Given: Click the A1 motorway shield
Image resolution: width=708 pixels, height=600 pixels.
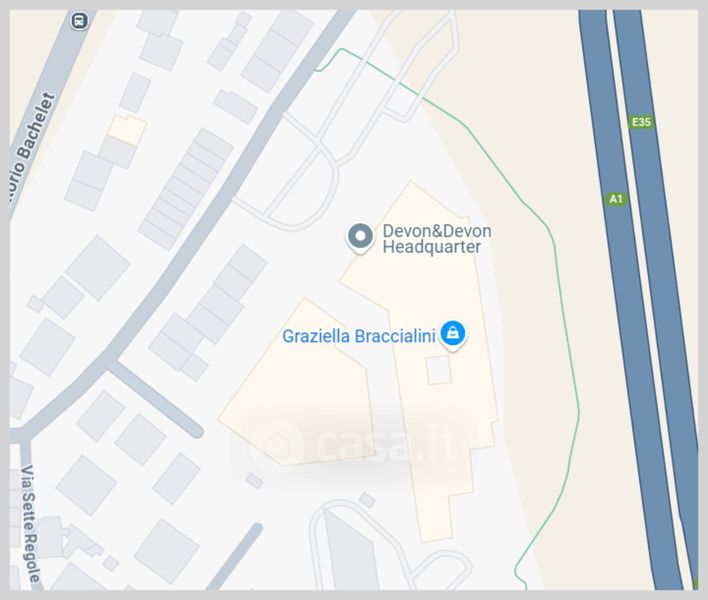Looking at the screenshot, I should click(616, 199).
